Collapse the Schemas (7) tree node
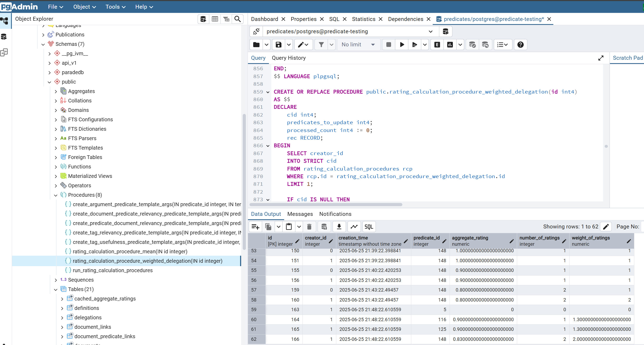644x345 pixels. (x=43, y=44)
